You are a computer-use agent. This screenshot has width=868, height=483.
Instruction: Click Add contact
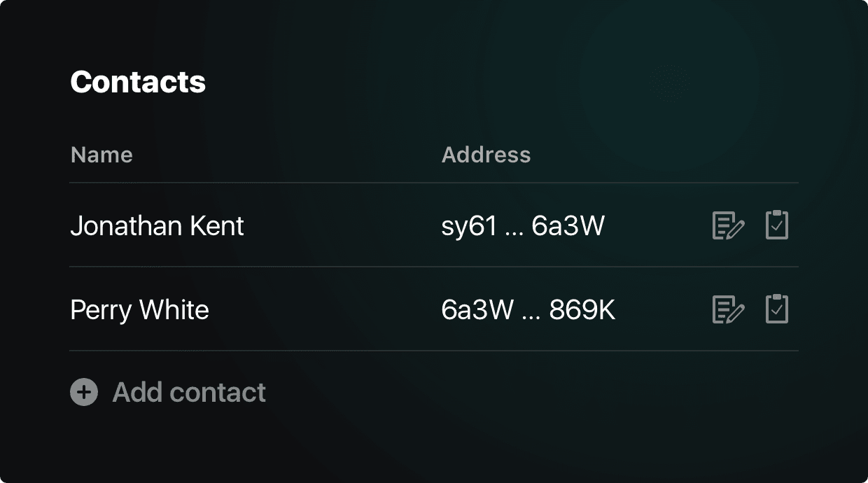[x=188, y=392]
